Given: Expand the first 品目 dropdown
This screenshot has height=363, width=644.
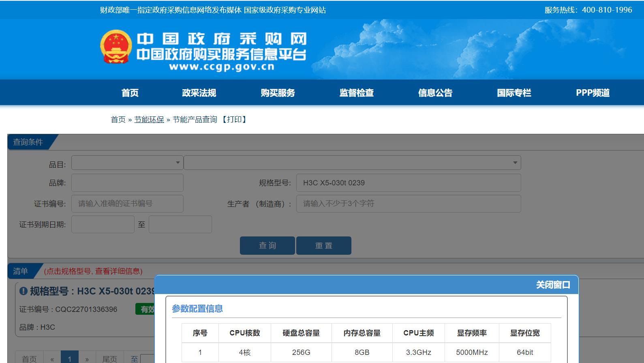Looking at the screenshot, I should point(127,163).
